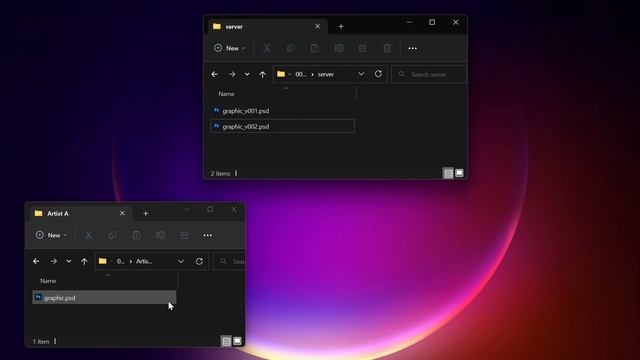
Task: Open folder icon dropdown in Artist A address bar
Action: (x=111, y=261)
